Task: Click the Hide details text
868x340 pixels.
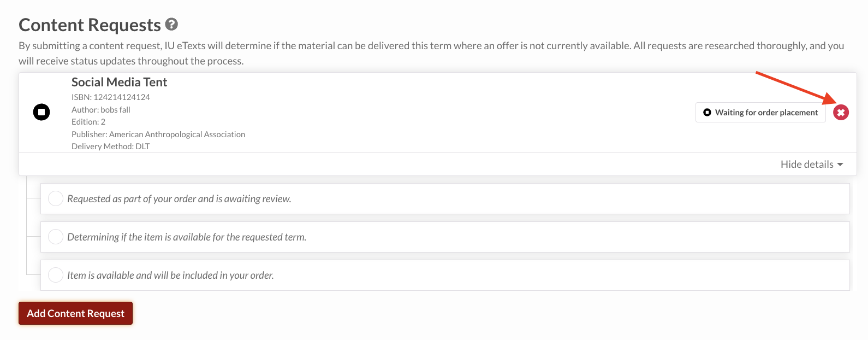Action: click(x=807, y=165)
